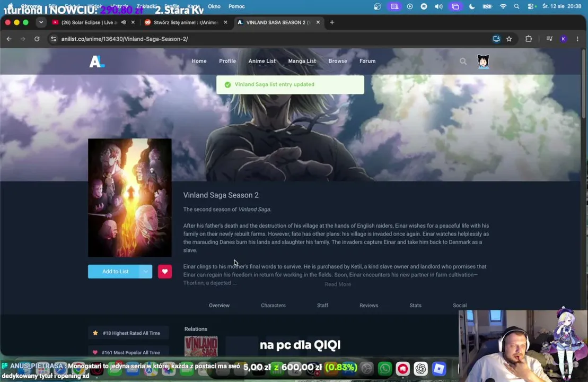Select the Reviews tab

tap(368, 305)
